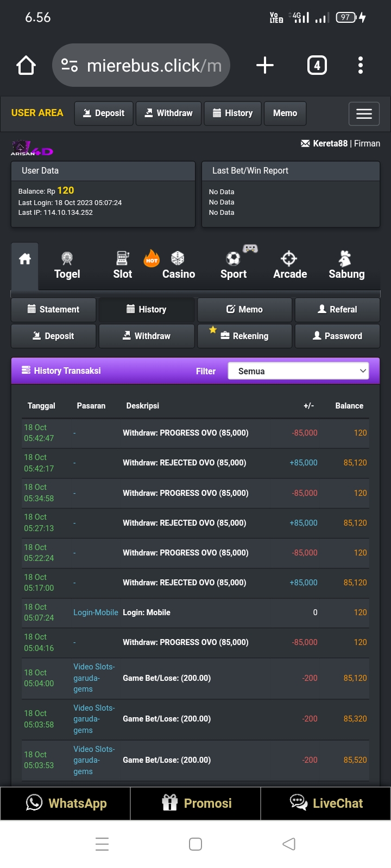The image size is (391, 868).
Task: Open the Sabung rooster category
Action: [x=346, y=266]
